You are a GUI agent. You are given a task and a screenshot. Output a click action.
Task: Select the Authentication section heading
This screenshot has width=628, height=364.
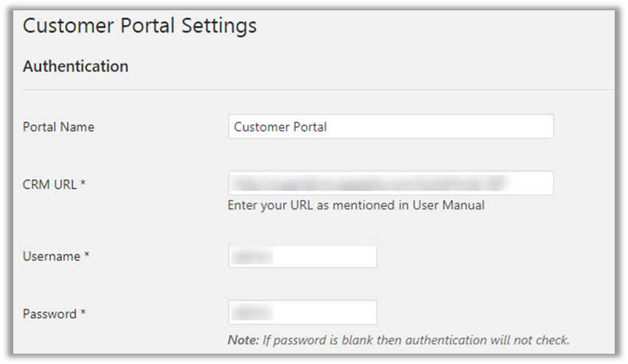pos(75,66)
